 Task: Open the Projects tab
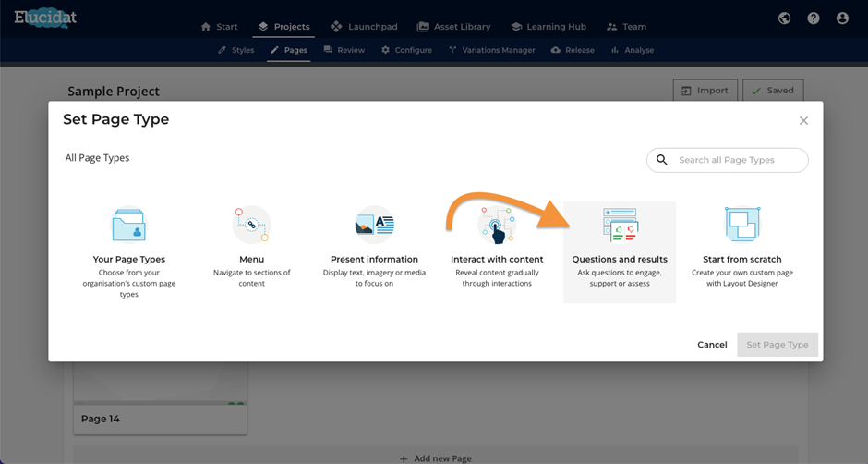point(283,27)
